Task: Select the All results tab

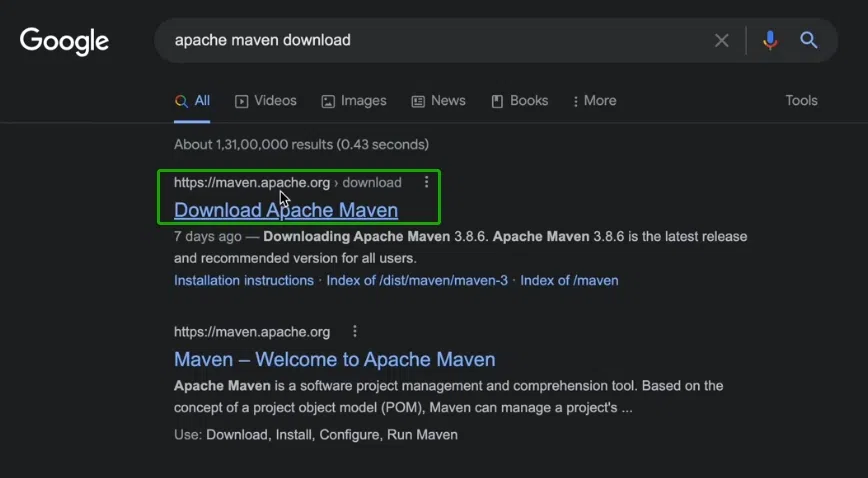Action: (192, 101)
